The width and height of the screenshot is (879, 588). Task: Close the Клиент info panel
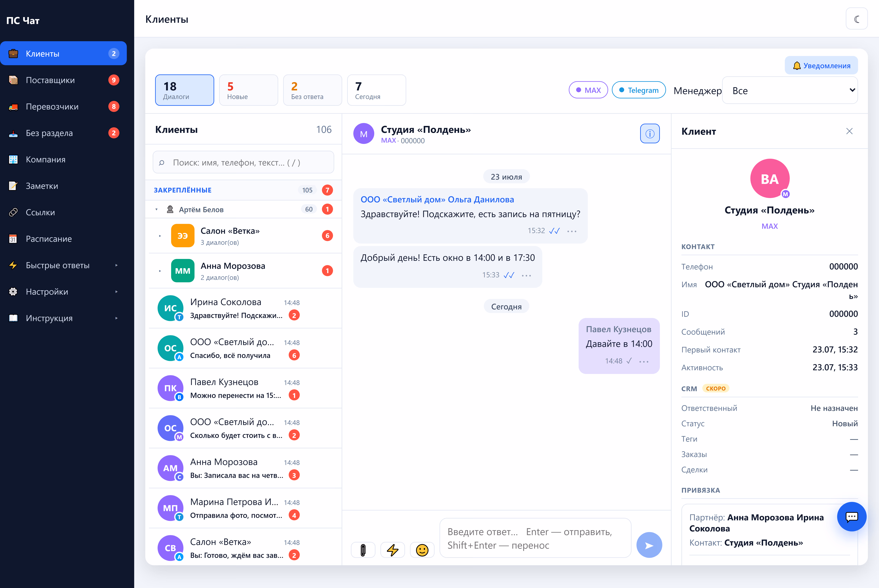click(849, 131)
